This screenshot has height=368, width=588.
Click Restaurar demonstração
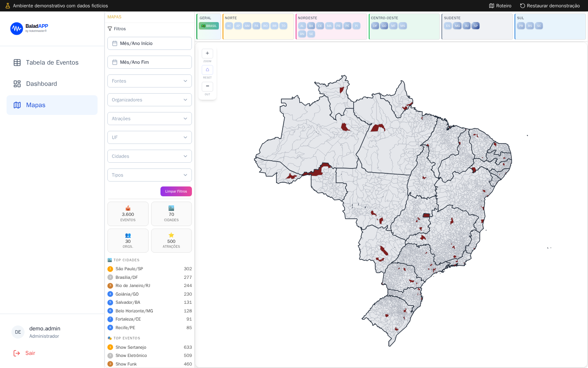(550, 6)
